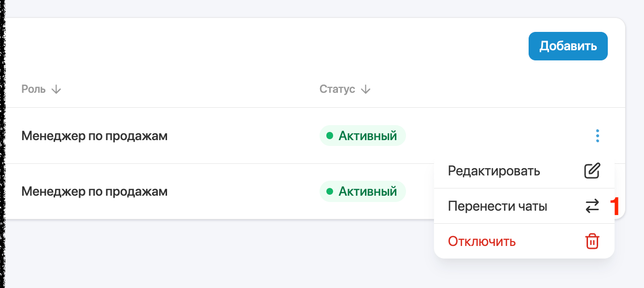The height and width of the screenshot is (288, 644).
Task: Click the first row's Менеджер по продажам role
Action: tap(95, 136)
